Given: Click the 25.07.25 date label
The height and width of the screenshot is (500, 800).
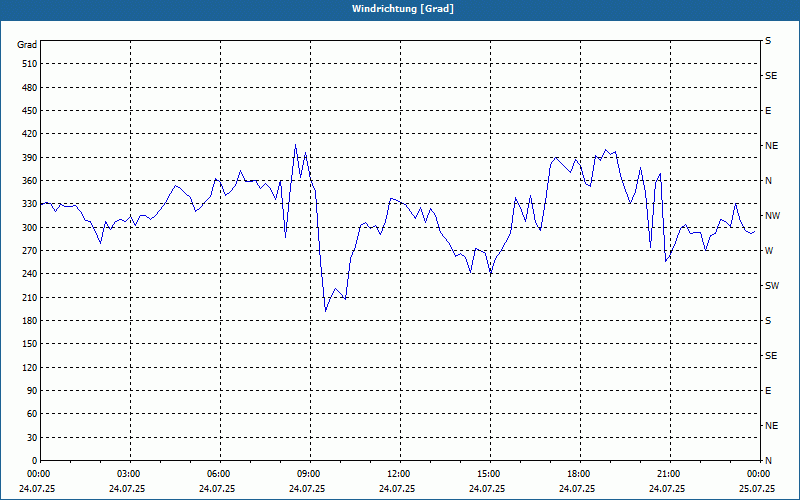Looking at the screenshot, I should coord(757,489).
